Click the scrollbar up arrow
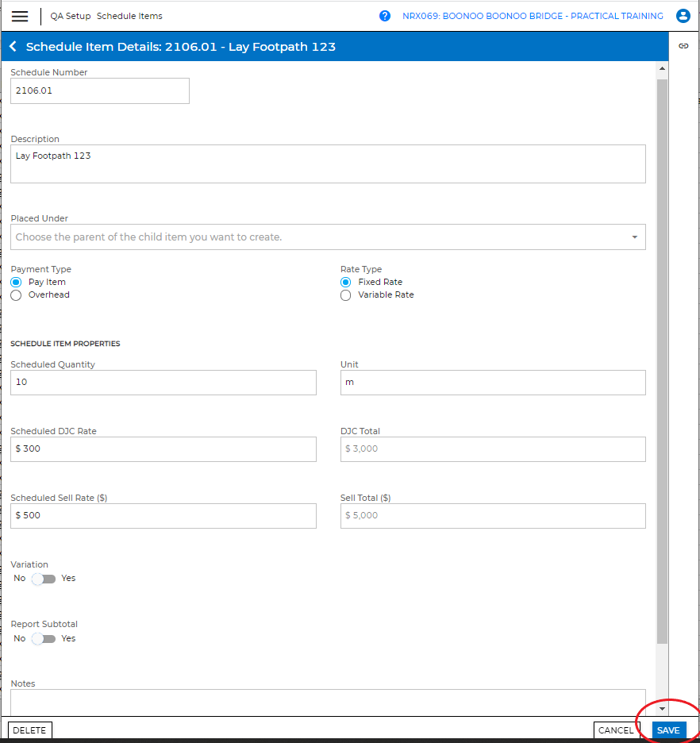The height and width of the screenshot is (743, 700). click(x=662, y=69)
